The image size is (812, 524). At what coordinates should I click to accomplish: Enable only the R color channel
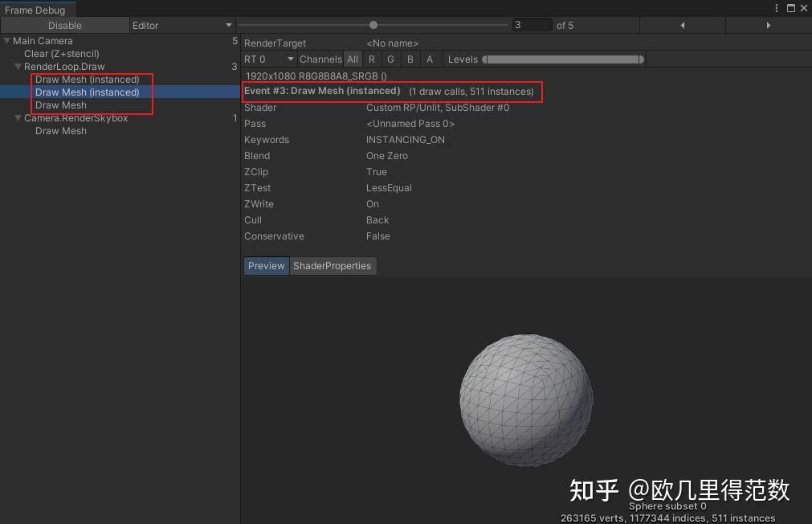pyautogui.click(x=371, y=59)
